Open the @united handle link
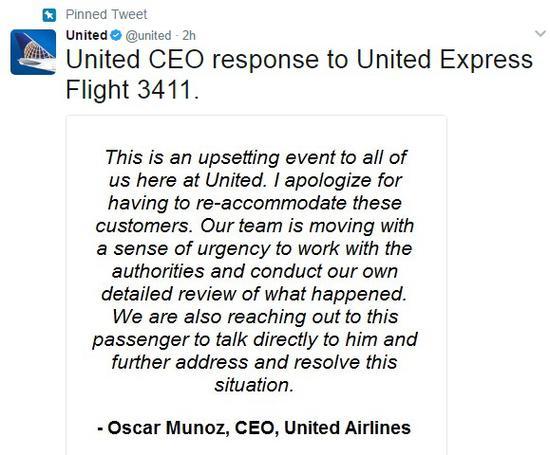The width and height of the screenshot is (550, 455). tap(148, 35)
